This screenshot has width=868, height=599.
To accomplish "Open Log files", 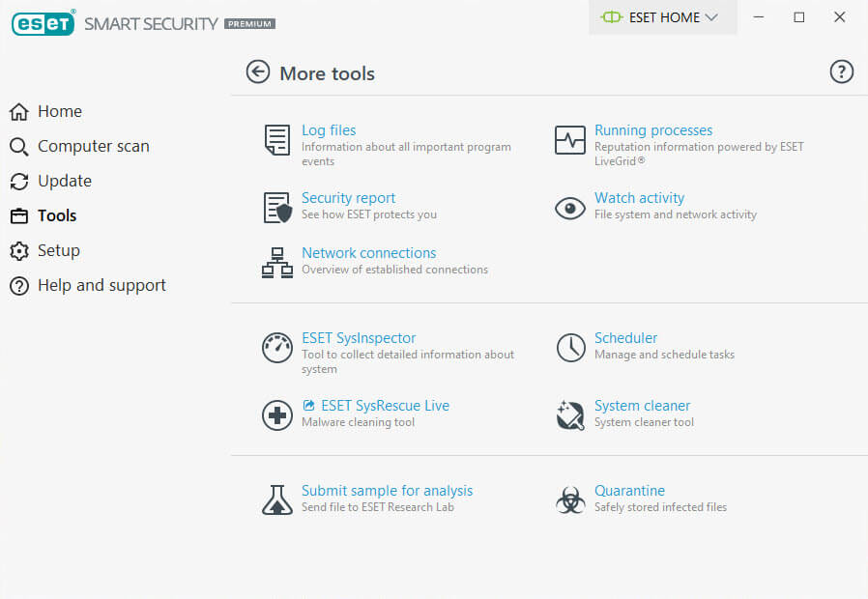I will 329,130.
